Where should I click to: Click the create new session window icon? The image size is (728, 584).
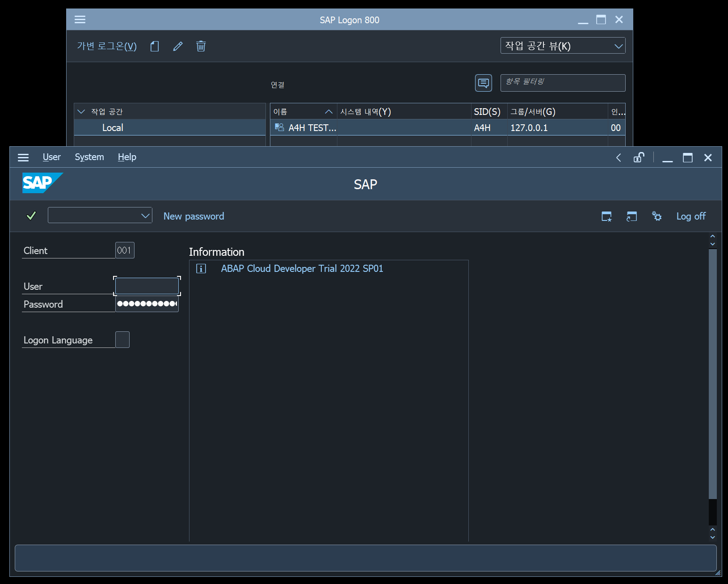606,216
